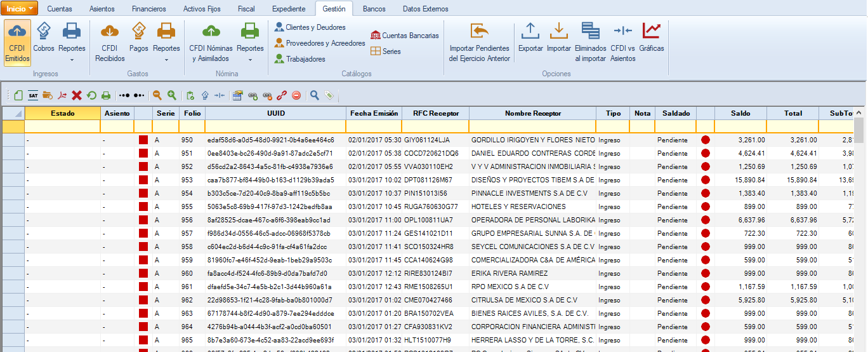Open Trabajadores catalog
Screen dimensions: 868x352
(x=300, y=59)
